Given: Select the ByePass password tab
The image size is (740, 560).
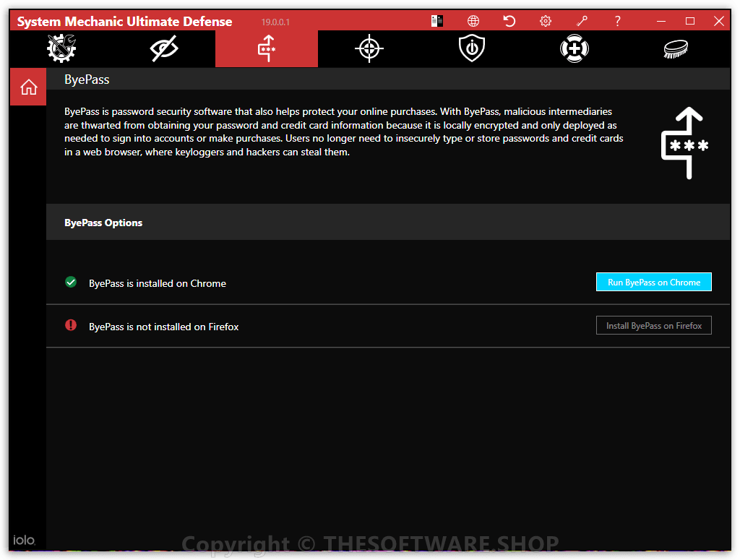Looking at the screenshot, I should pos(267,48).
